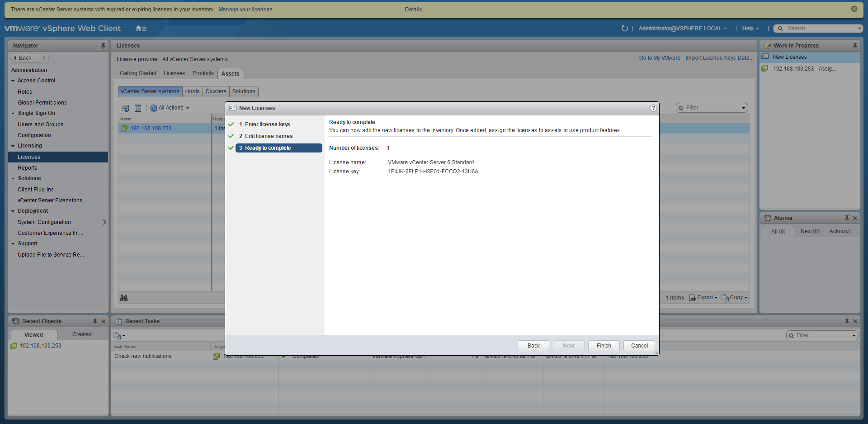Viewport: 868px width, 424px height.
Task: Click the binoculars find icon
Action: 124,298
